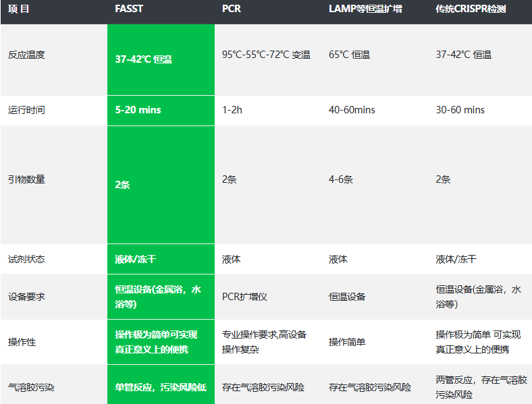The width and height of the screenshot is (532, 404).
Task: Click the '40-60mins' cell
Action: tap(352, 110)
